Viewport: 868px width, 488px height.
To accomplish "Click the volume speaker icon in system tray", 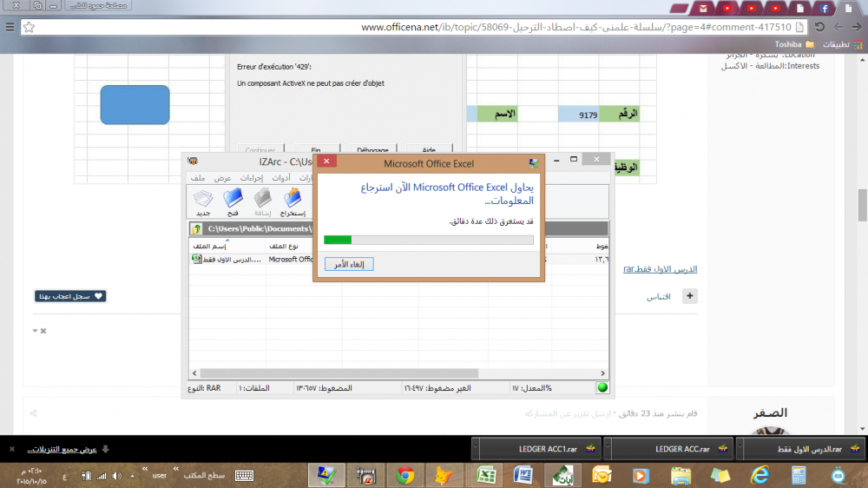I will [x=117, y=476].
